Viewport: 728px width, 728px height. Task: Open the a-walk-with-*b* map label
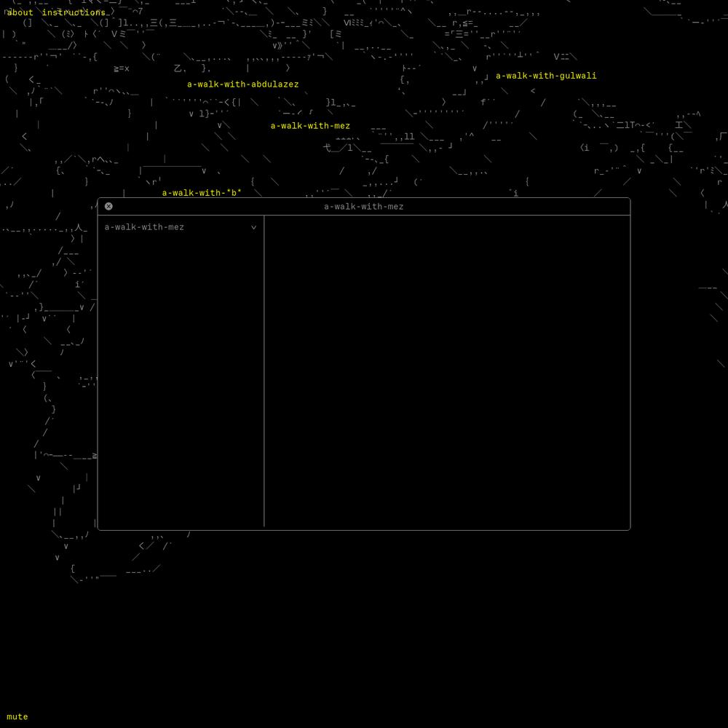202,193
